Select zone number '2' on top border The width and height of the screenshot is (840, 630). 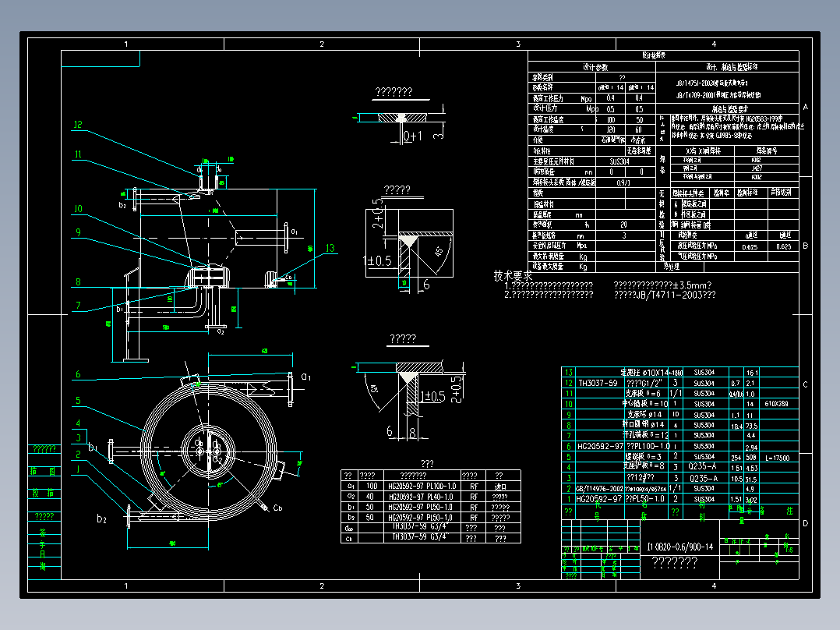point(322,44)
